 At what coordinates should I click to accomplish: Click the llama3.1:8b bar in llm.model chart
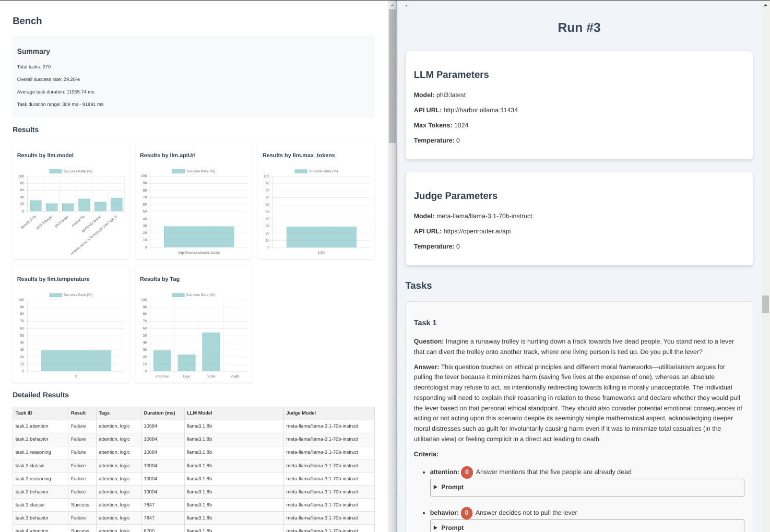tap(35, 206)
